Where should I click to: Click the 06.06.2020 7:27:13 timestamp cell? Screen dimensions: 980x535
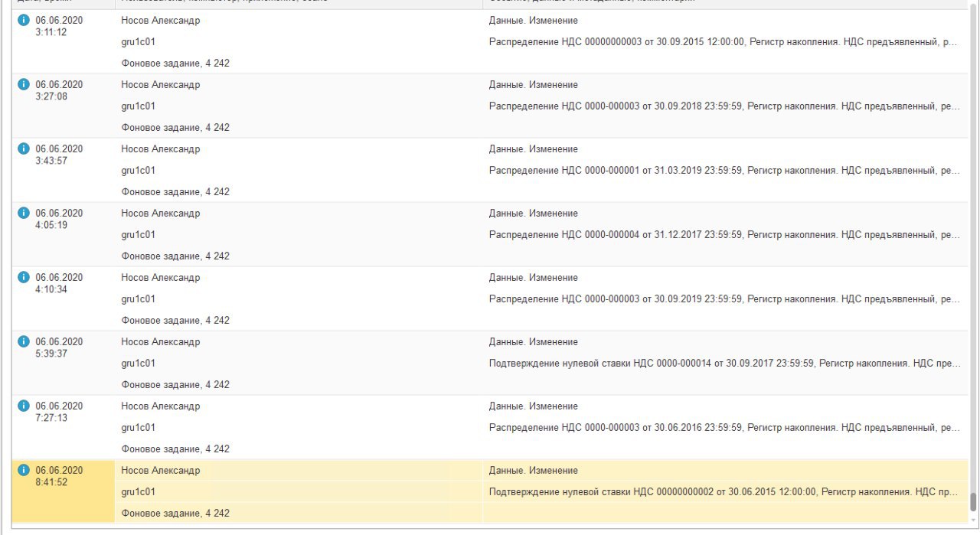click(59, 412)
